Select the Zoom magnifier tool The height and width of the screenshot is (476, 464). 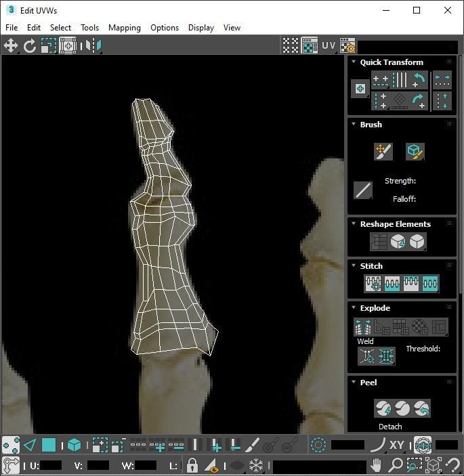[396, 465]
